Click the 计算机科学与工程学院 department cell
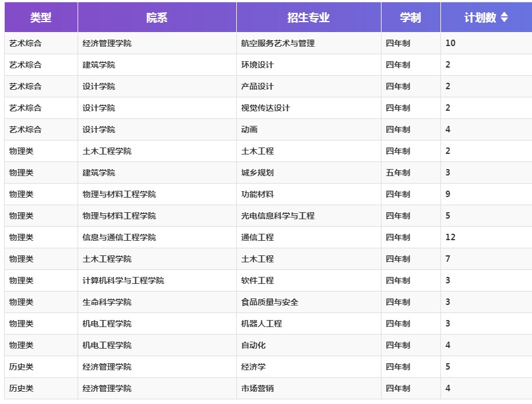532x404 pixels. coord(123,280)
